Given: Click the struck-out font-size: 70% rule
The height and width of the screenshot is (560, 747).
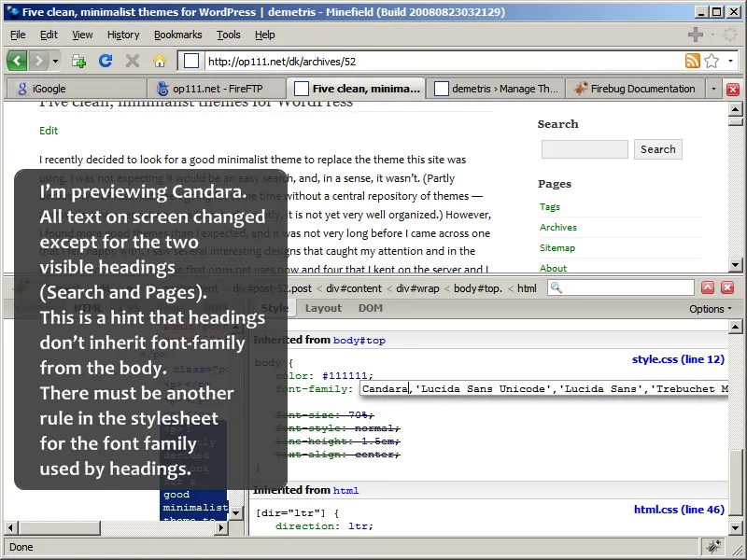Looking at the screenshot, I should 324,414.
